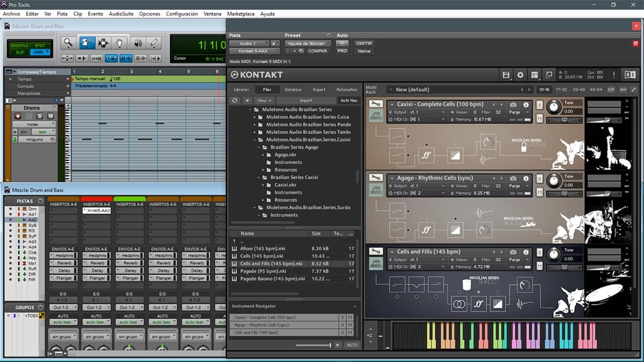Viewport: 644px width, 362px height.
Task: Adjust the Tune knob on the Agogo instrument
Action: 553,181
